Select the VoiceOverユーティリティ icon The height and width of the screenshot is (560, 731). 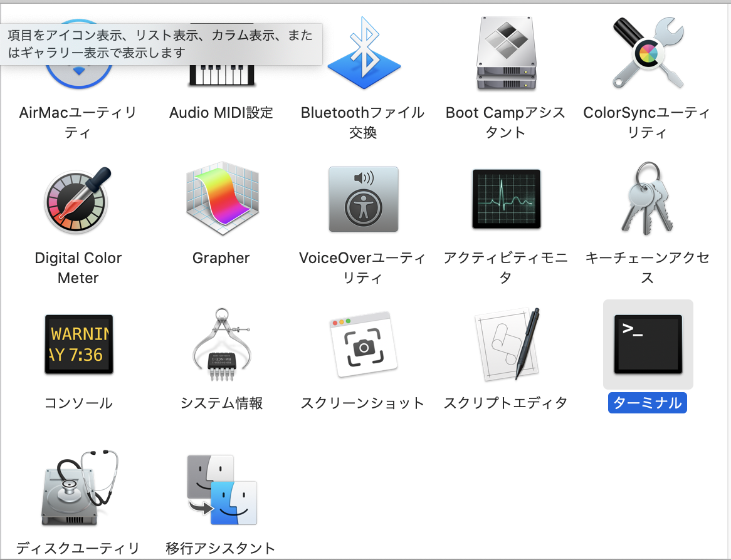[364, 199]
